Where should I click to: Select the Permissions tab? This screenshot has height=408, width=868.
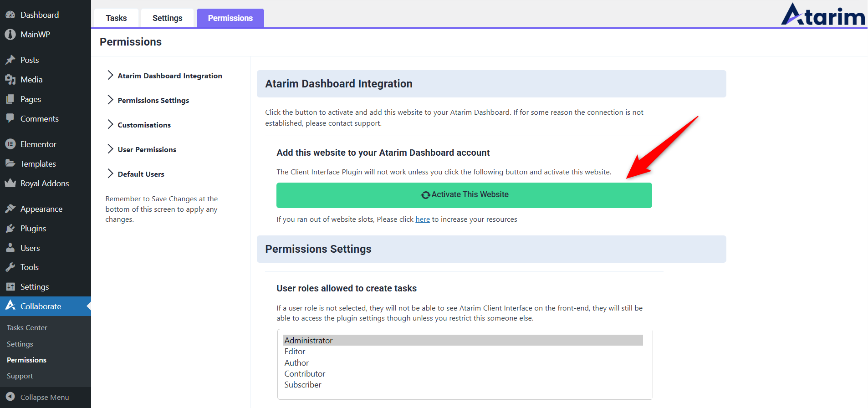point(230,18)
